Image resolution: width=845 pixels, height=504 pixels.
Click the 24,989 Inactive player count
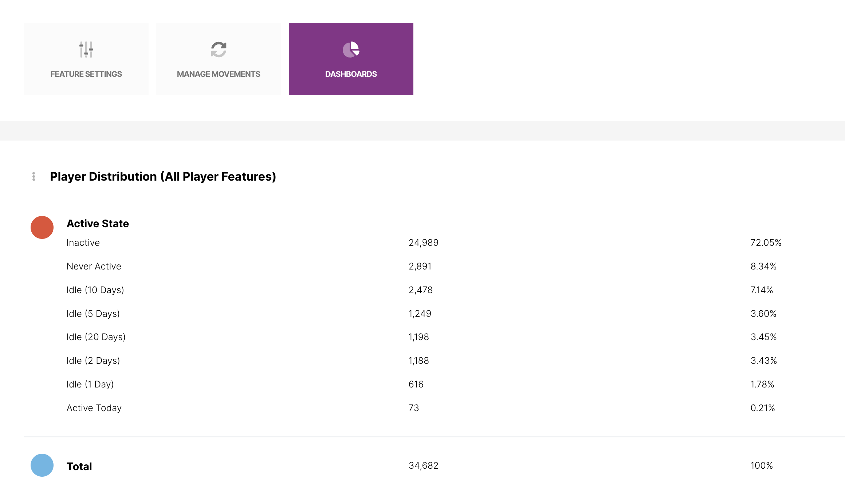point(423,243)
